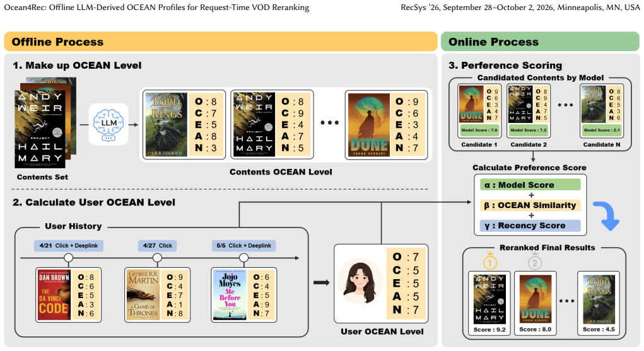Screen dimensions: 644x351
Task: Click OCEAN scores beside Lord of the Rings in Contents OCEAN Level
Action: (x=206, y=125)
